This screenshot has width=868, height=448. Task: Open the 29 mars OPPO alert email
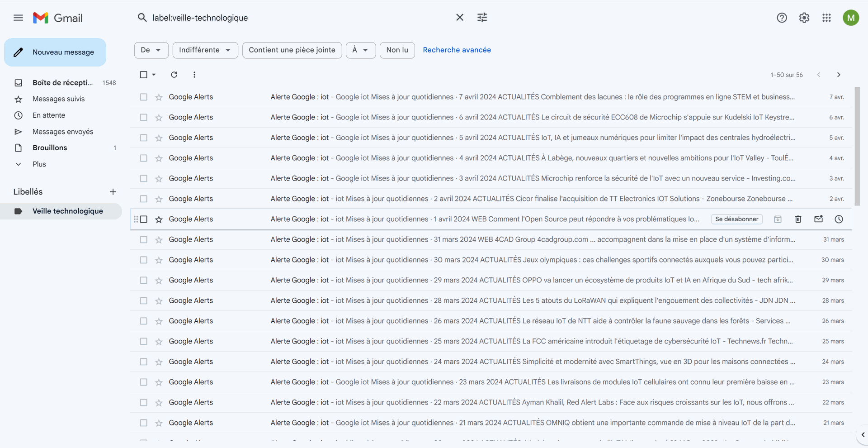[491, 281]
